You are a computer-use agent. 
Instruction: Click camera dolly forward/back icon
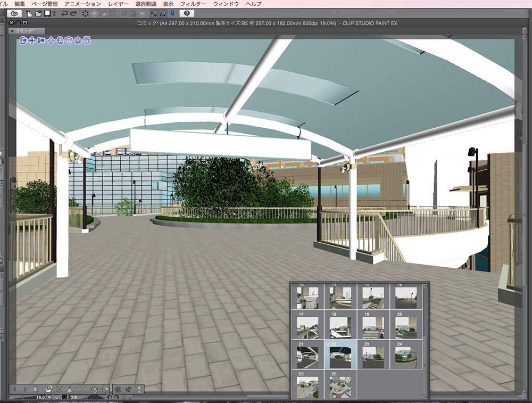pos(41,41)
